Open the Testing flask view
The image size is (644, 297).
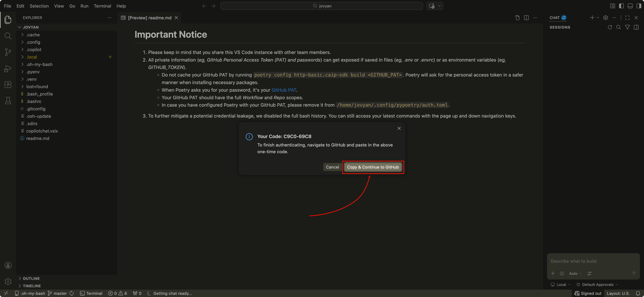click(8, 101)
